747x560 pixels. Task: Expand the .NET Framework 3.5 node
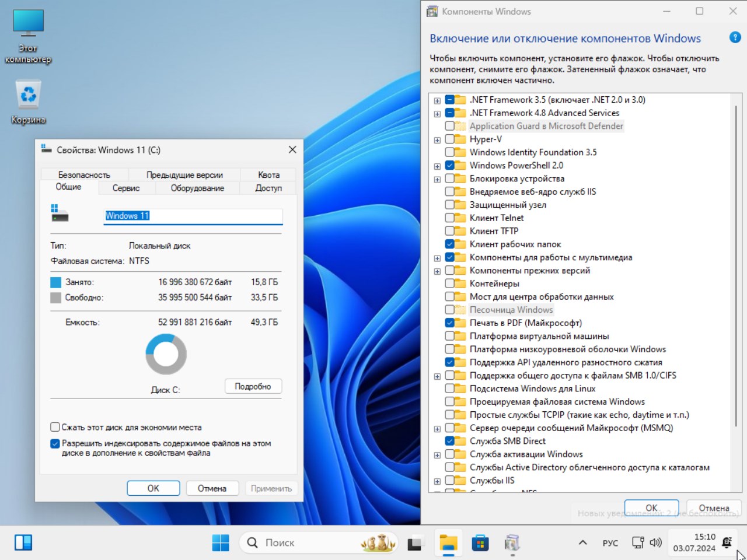(x=437, y=100)
